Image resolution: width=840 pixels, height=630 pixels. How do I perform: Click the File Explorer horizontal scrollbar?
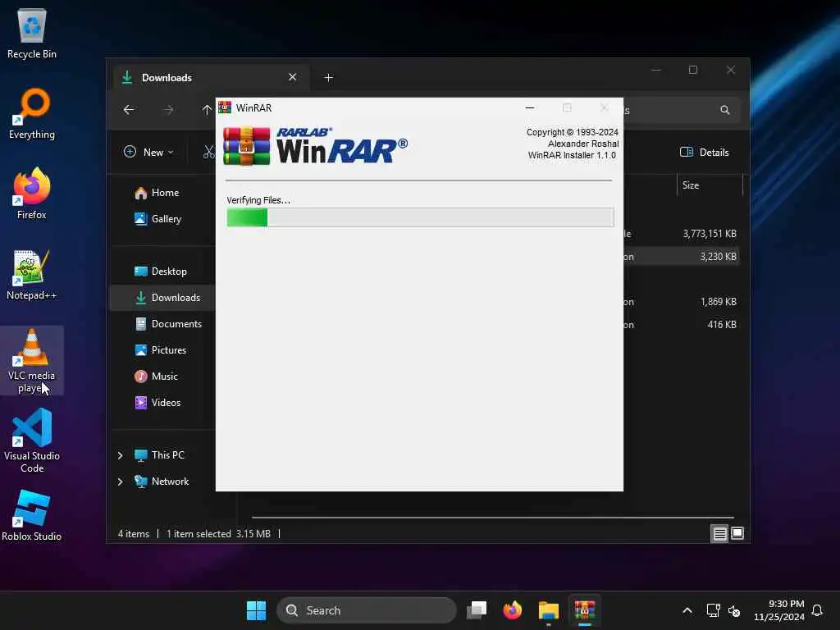click(492, 518)
